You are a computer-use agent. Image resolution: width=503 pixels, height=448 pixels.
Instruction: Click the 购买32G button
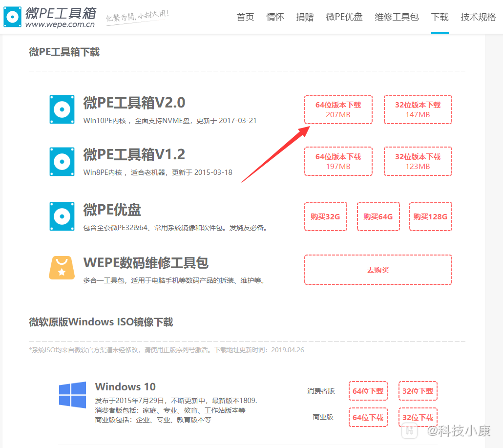326,216
